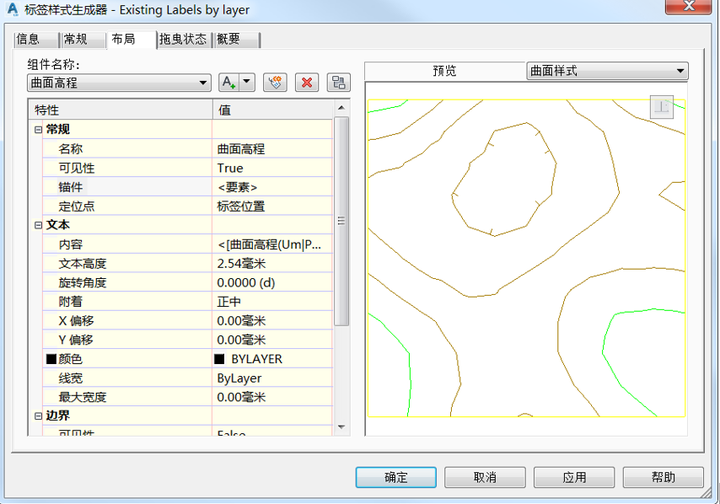Screen dimensions: 720x504
Task: Click the 线宽 value ByLayer
Action: (272, 378)
